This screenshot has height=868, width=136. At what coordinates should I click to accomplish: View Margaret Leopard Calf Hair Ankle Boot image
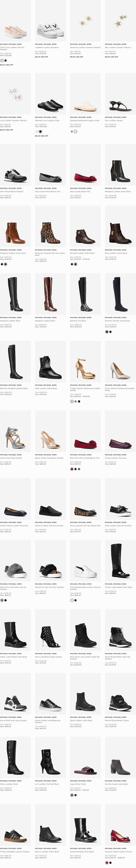50,227
